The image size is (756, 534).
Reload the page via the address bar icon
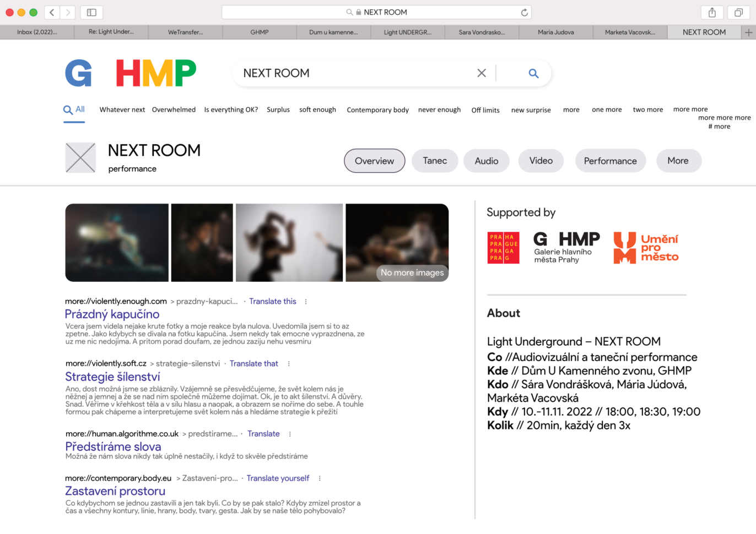pos(524,12)
